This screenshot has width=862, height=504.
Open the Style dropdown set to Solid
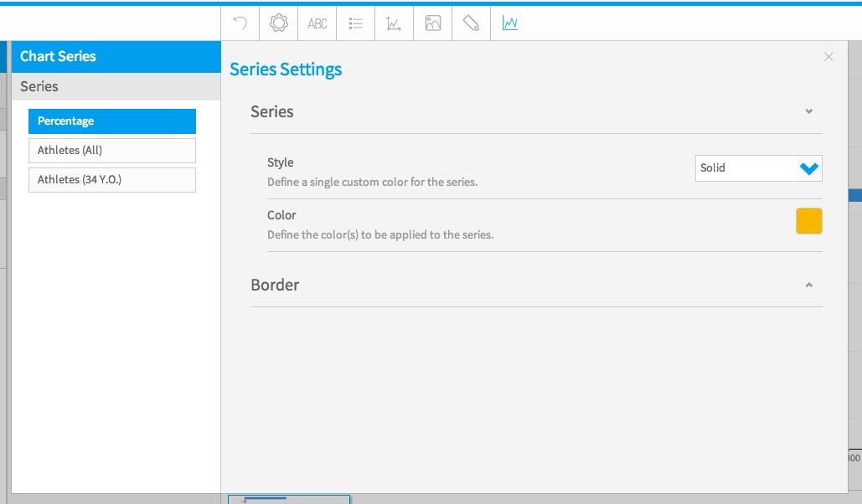759,168
